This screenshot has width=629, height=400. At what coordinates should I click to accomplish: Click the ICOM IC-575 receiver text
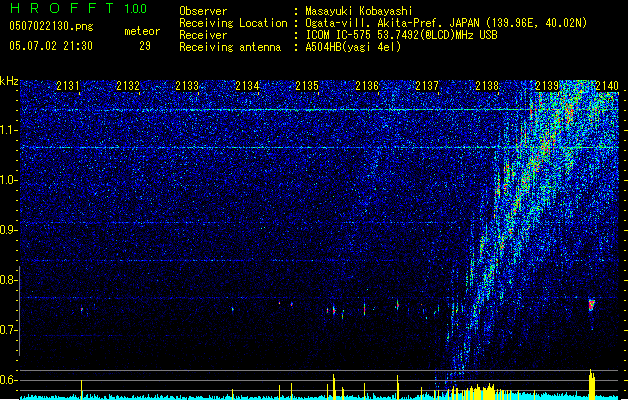[x=401, y=35]
